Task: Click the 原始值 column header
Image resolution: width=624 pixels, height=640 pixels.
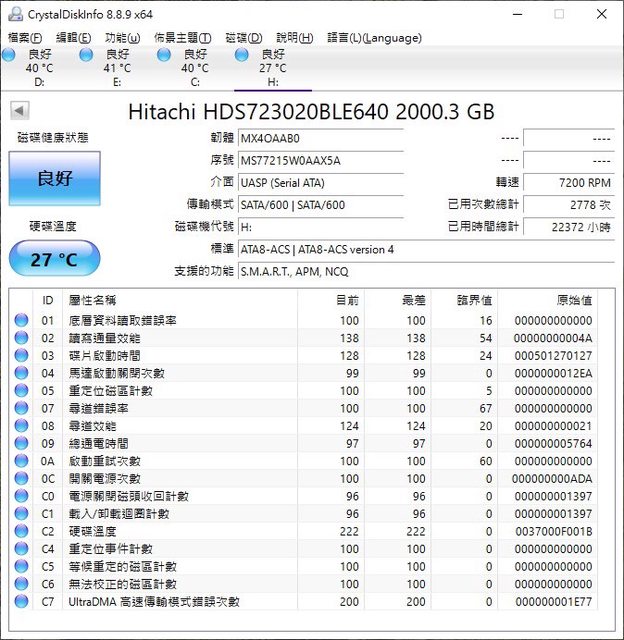Action: [x=573, y=300]
